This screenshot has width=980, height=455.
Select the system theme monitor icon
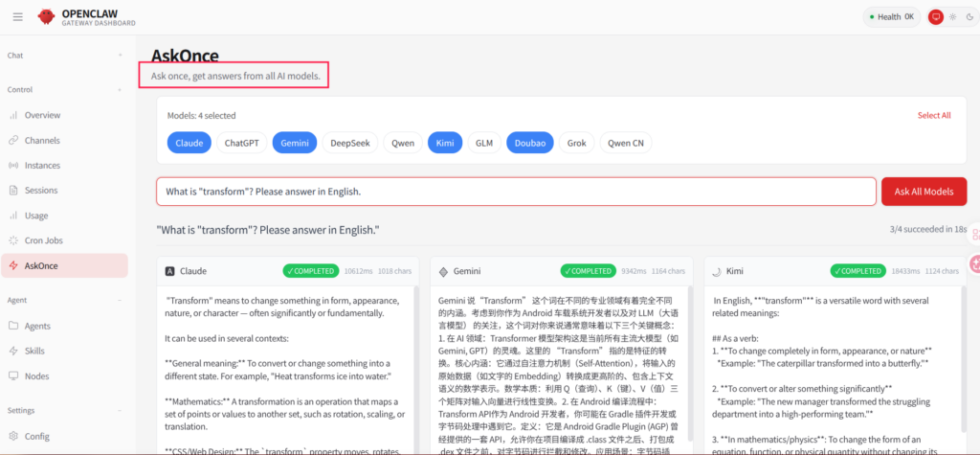936,17
